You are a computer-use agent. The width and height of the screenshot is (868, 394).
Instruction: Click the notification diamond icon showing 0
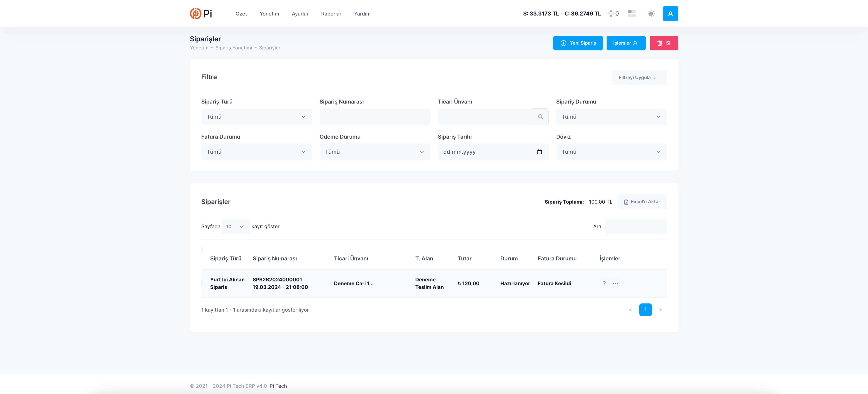point(611,14)
